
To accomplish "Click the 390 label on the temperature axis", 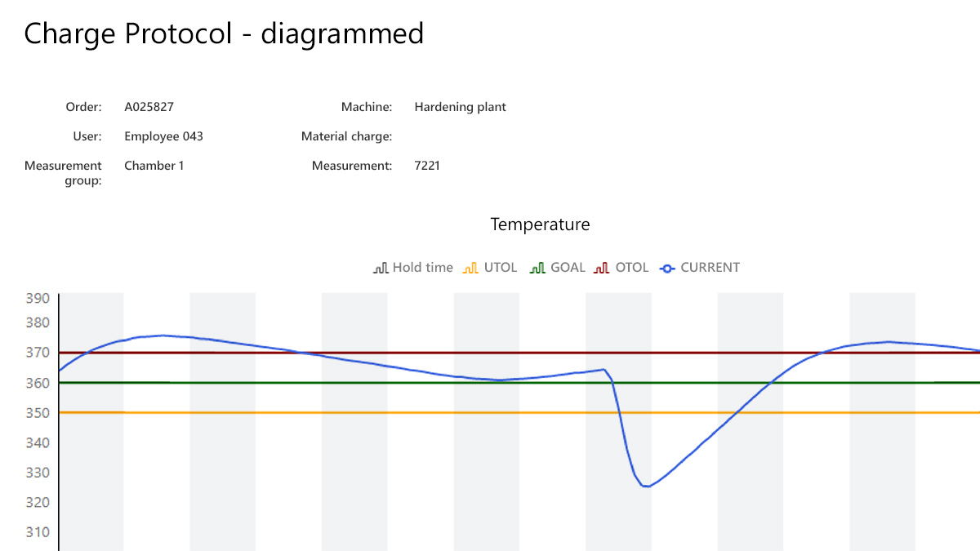I will point(38,299).
